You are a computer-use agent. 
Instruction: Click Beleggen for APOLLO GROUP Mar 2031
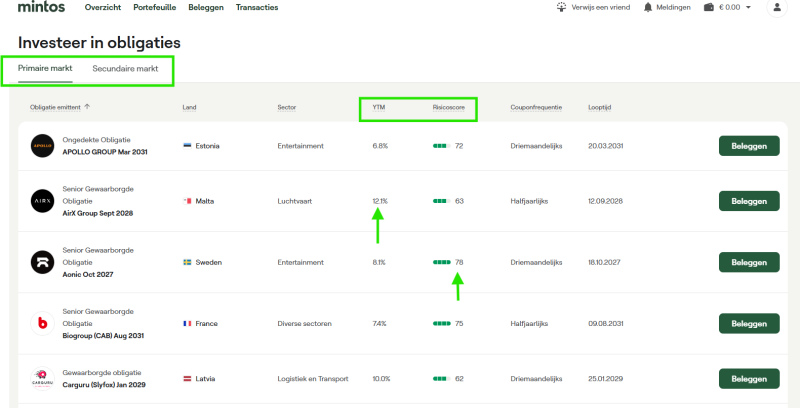[x=749, y=146]
